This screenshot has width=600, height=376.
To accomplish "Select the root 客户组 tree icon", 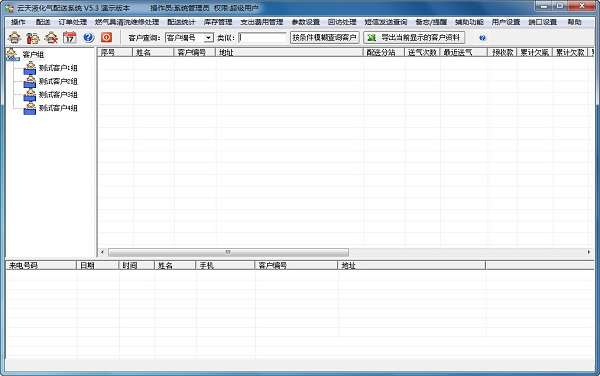I will [13, 54].
